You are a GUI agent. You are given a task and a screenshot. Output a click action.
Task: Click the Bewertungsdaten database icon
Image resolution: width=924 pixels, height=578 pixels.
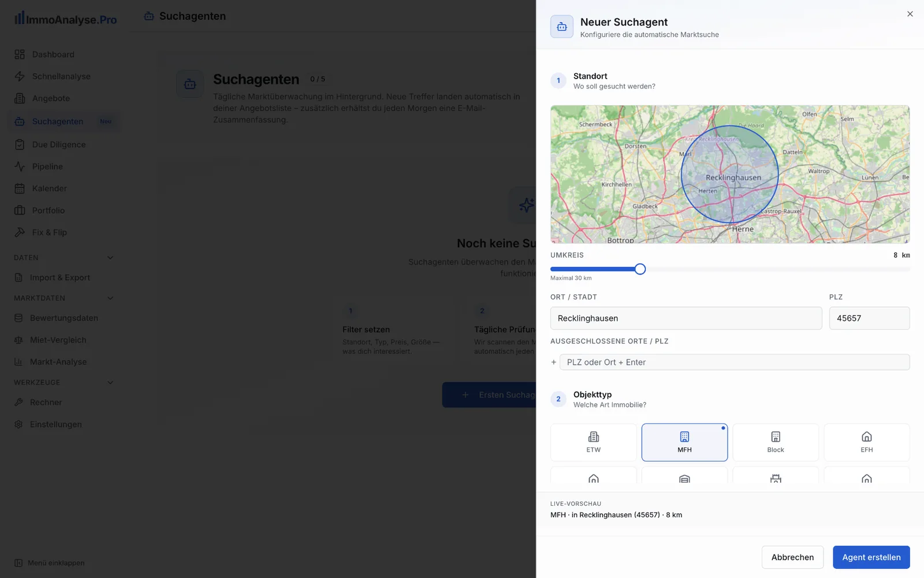(x=18, y=318)
